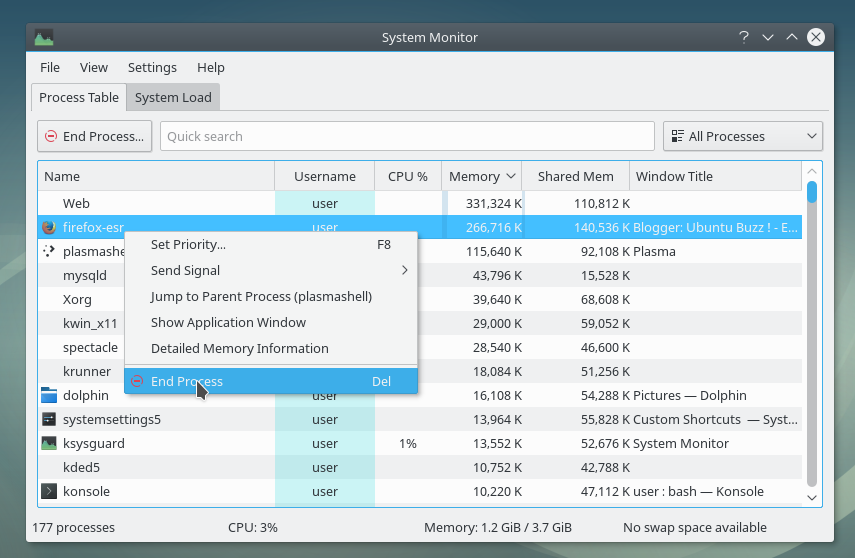Click the konsole terminal icon

[x=49, y=491]
